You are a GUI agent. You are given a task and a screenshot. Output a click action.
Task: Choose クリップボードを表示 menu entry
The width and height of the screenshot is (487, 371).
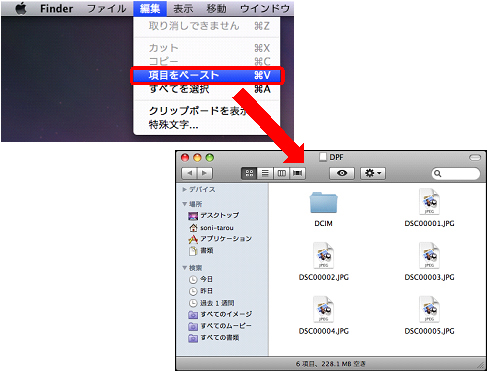point(197,111)
